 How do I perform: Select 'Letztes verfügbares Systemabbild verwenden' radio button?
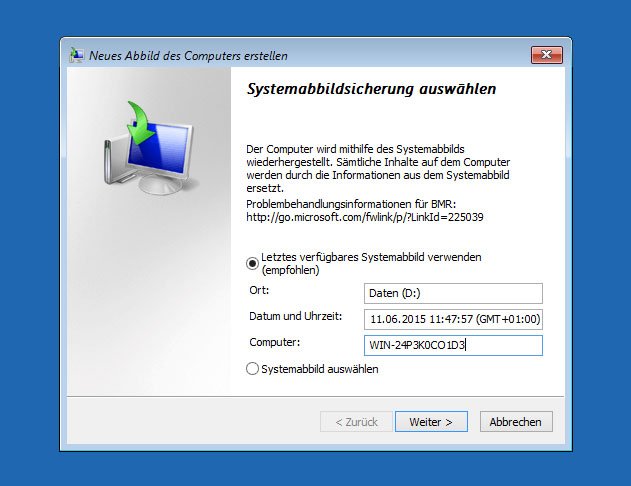click(252, 264)
